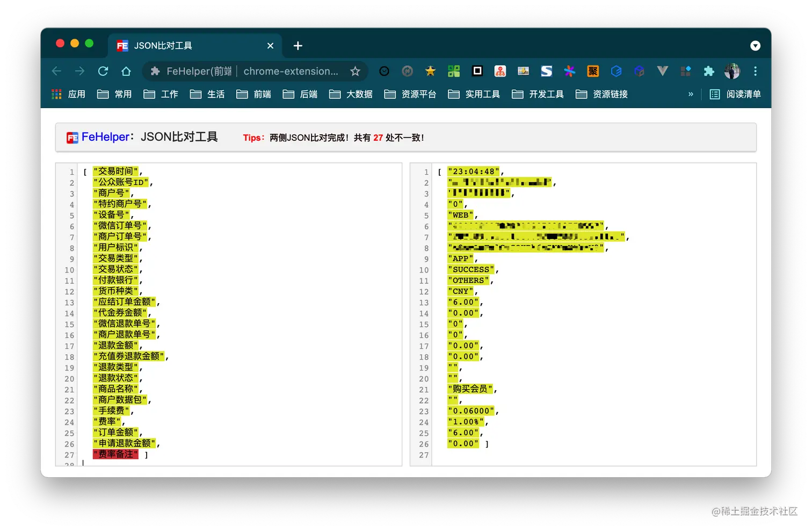Select the JSON比对工具 browser tab

(x=196, y=46)
